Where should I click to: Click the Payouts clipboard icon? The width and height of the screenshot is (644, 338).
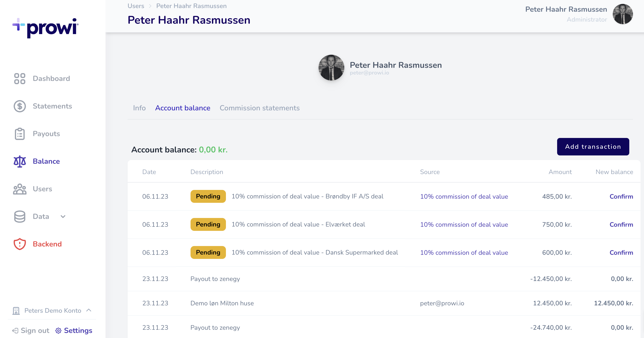click(x=20, y=134)
